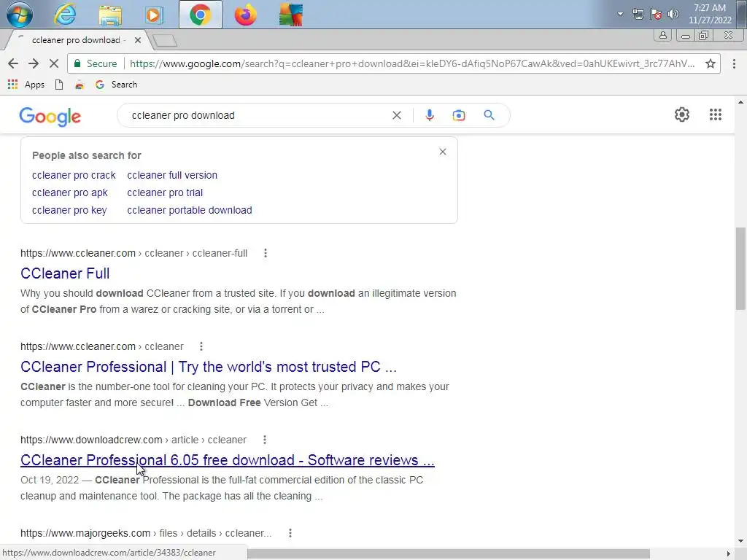Dismiss the People also search for box
Viewport: 747px width, 560px height.
[x=443, y=152]
